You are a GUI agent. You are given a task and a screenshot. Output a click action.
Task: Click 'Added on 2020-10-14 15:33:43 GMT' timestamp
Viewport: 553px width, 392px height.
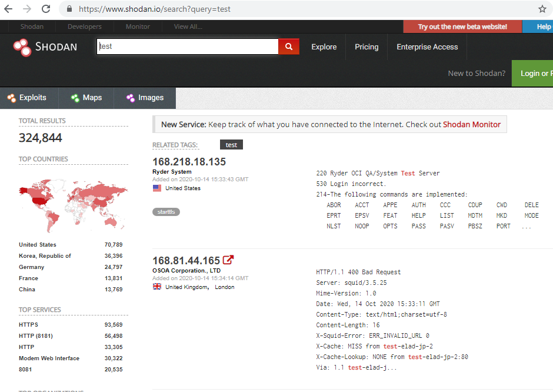tap(201, 180)
